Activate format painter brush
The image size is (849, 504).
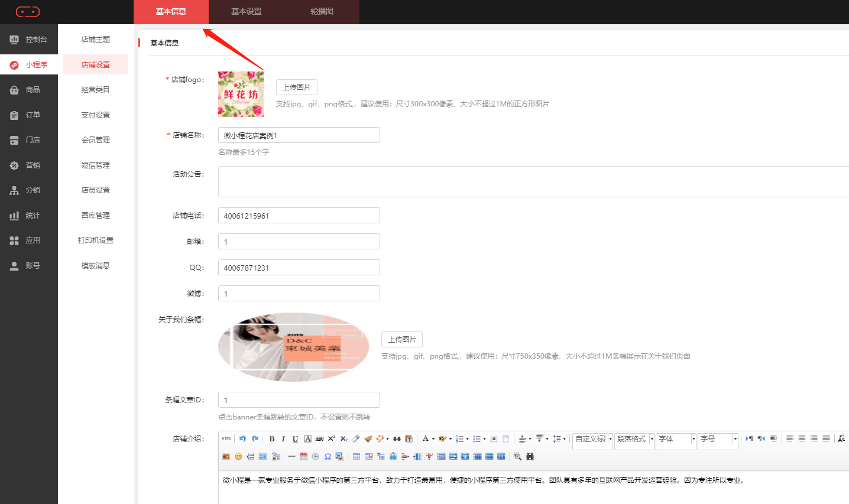tap(368, 439)
